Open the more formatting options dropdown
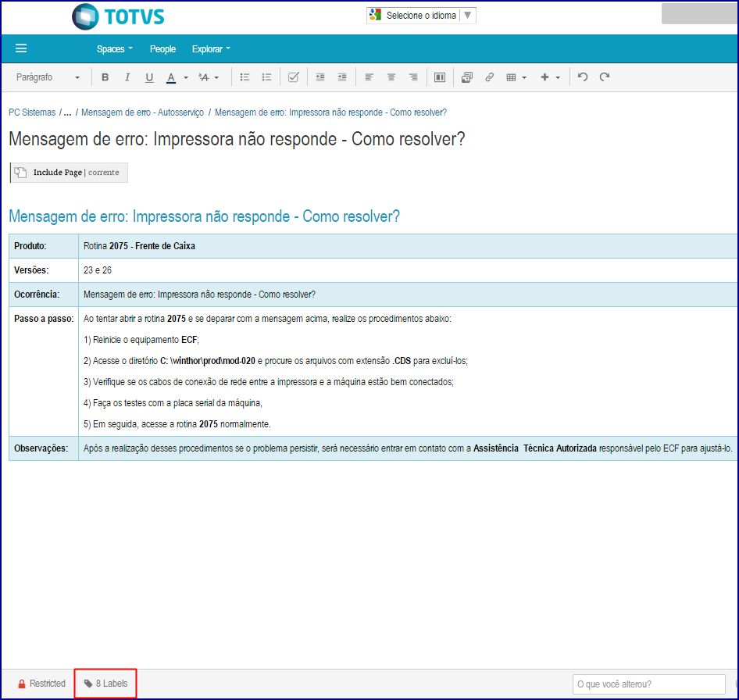The height and width of the screenshot is (700, 739). (209, 77)
